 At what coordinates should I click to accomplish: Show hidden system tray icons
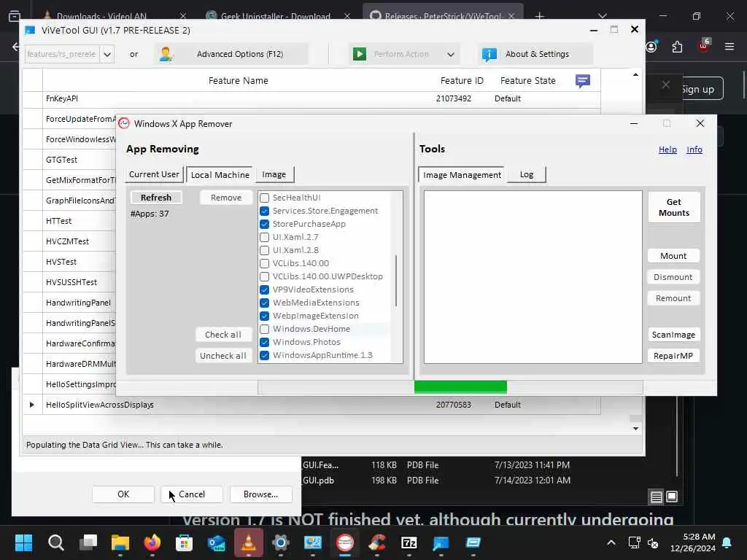pos(611,542)
